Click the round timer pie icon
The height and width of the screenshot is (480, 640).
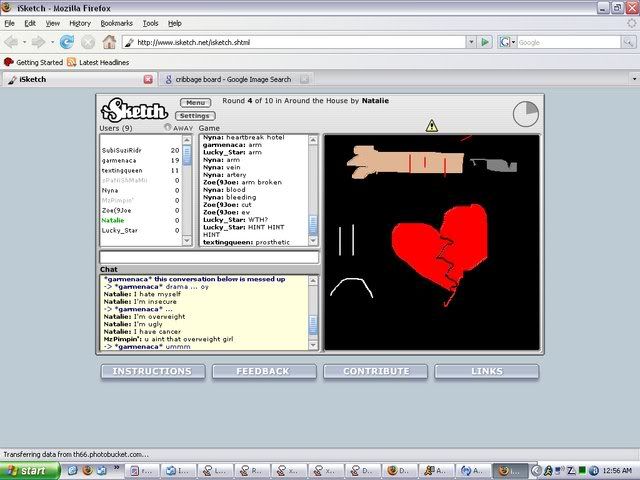pos(526,114)
